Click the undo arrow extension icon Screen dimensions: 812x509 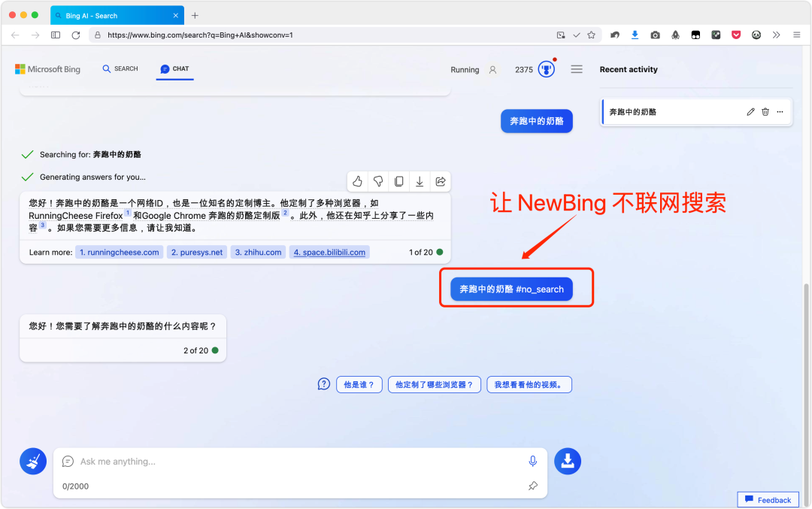pos(615,35)
